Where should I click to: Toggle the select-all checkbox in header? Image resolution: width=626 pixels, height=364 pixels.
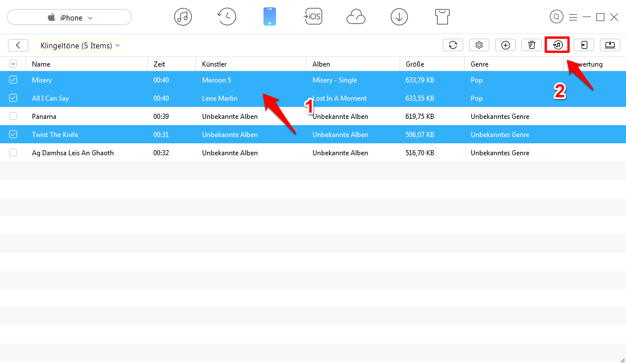pos(13,64)
